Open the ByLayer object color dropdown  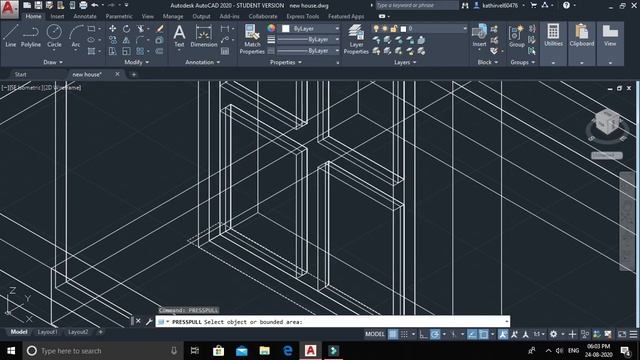coord(337,29)
